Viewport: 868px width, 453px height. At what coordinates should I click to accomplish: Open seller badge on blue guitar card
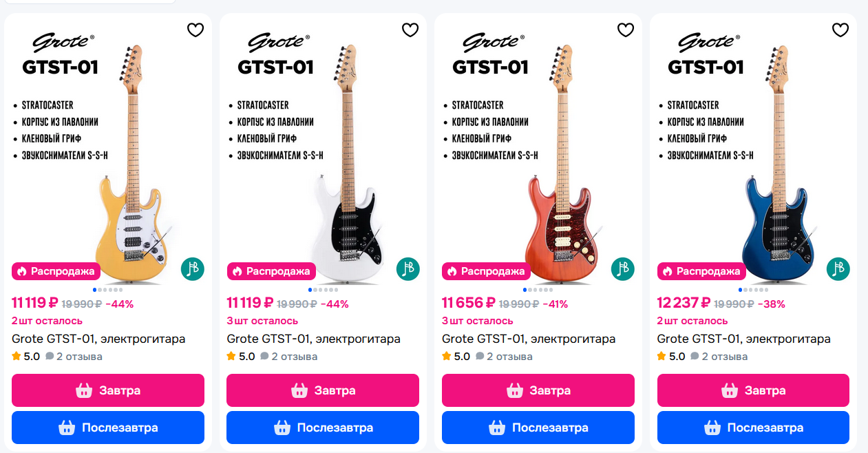(838, 269)
